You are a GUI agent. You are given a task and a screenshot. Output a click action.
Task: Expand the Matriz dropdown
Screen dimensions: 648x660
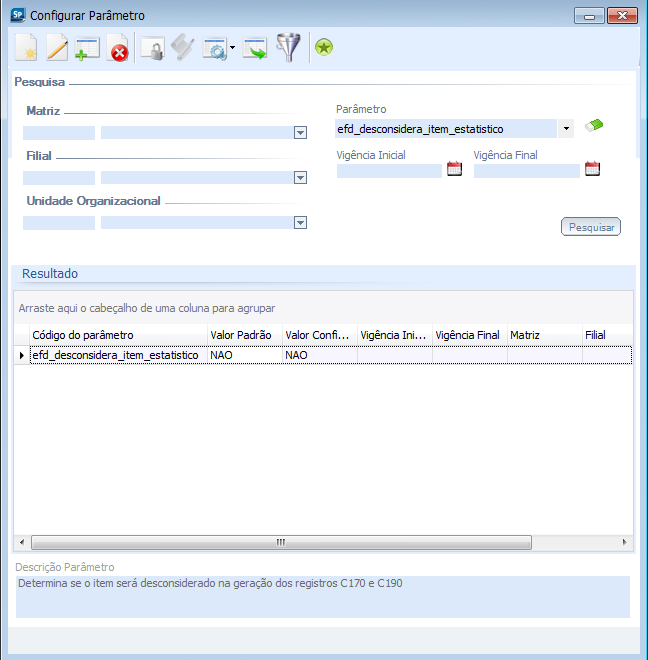coord(300,133)
